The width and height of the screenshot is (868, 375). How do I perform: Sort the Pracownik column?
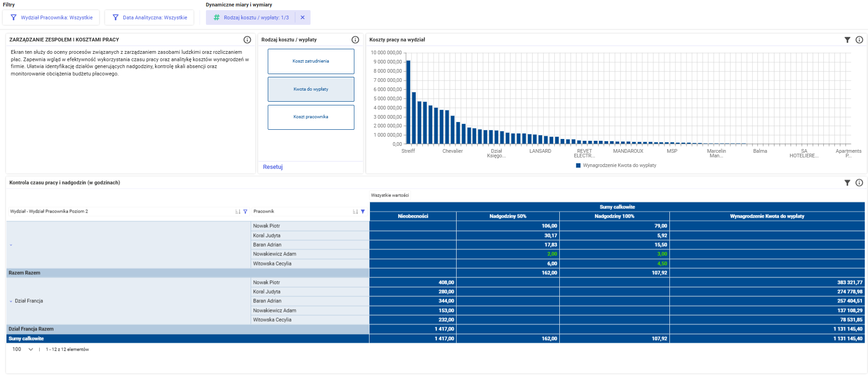(x=355, y=212)
